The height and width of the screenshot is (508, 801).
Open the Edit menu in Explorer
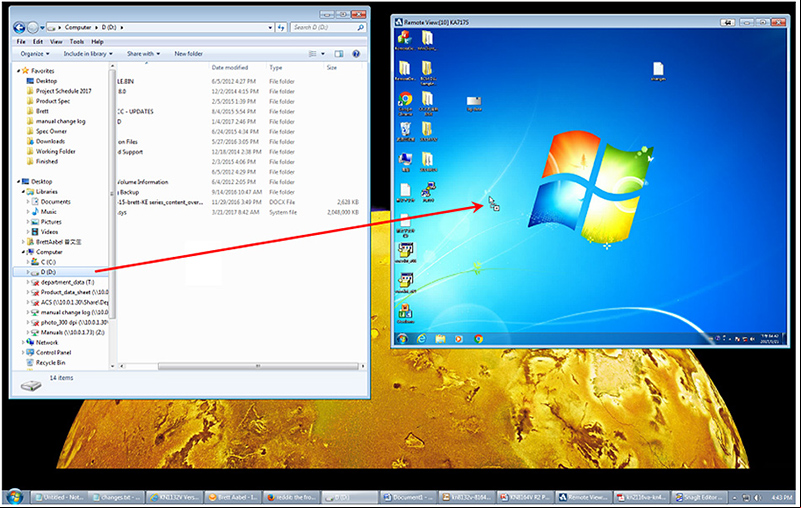[x=38, y=42]
